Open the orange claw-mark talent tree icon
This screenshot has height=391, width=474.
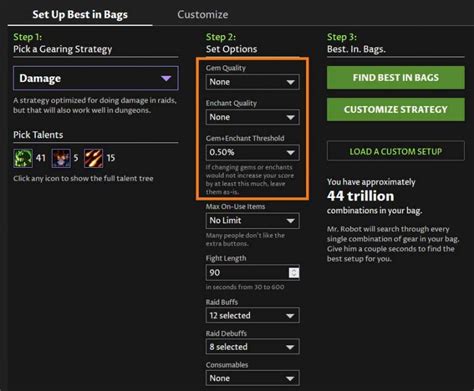click(93, 158)
